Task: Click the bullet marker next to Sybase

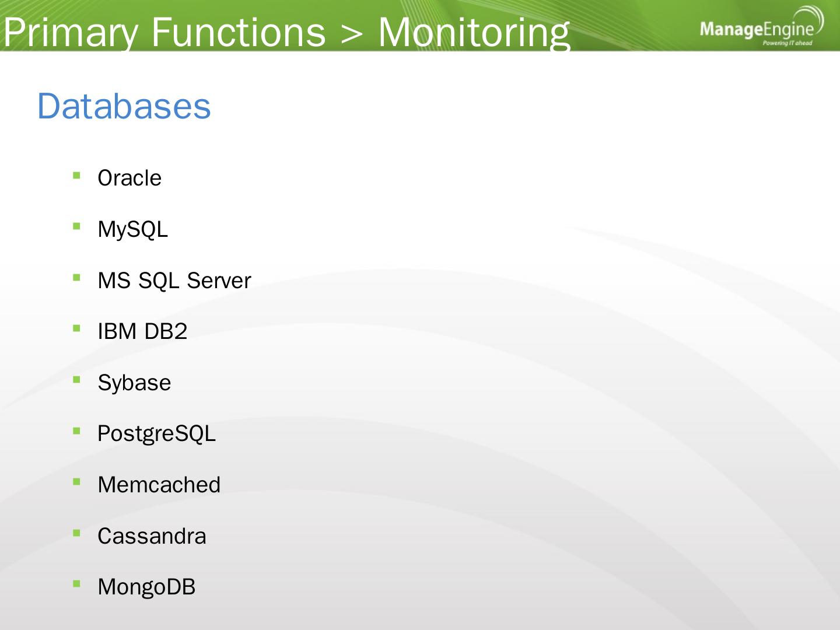Action: 76,379
